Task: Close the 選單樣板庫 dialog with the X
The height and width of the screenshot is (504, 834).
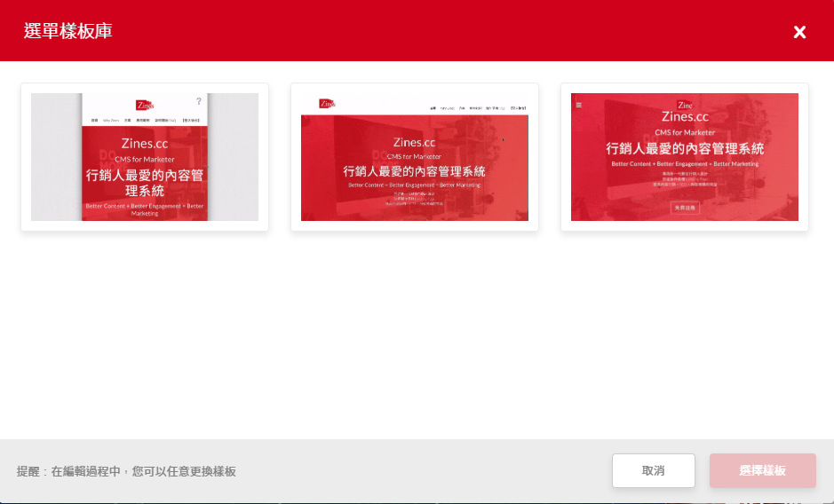Action: (x=799, y=32)
